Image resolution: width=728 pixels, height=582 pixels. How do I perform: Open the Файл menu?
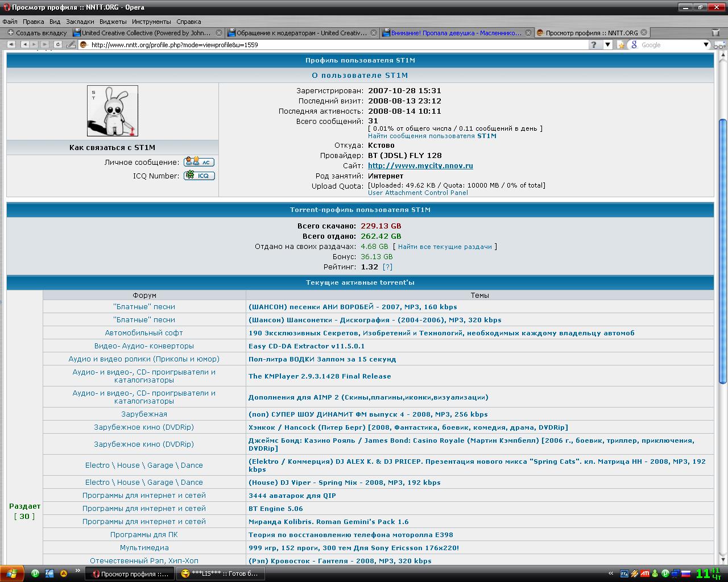point(10,22)
